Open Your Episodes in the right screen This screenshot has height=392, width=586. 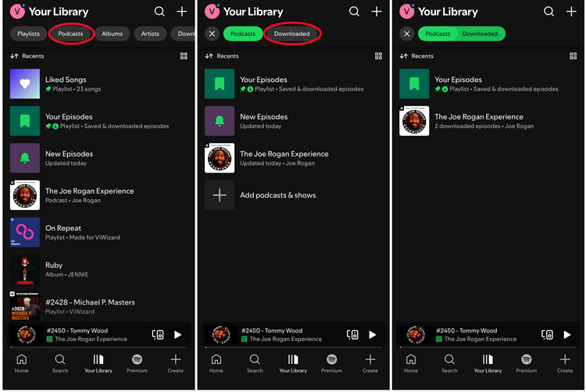[488, 84]
